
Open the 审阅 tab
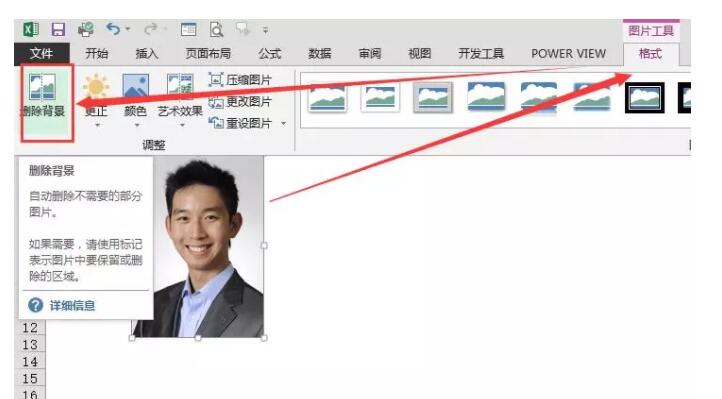coord(370,54)
